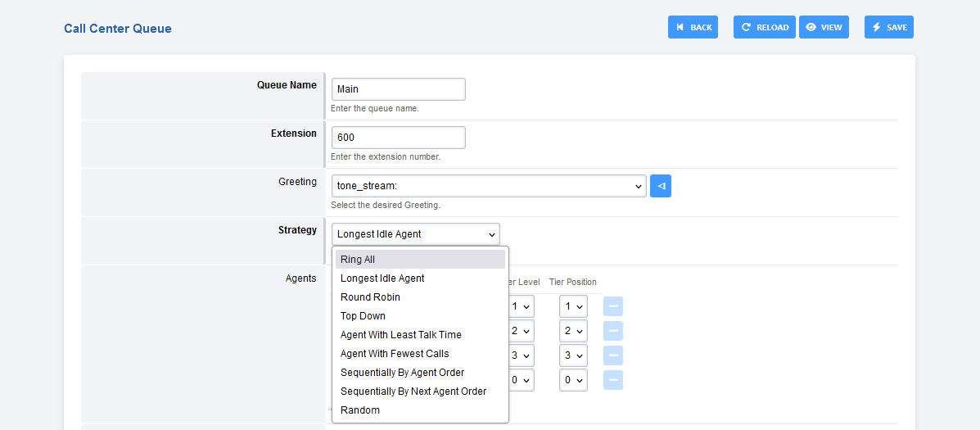The image size is (980, 430).
Task: Choose the Random strategy option
Action: click(x=360, y=410)
